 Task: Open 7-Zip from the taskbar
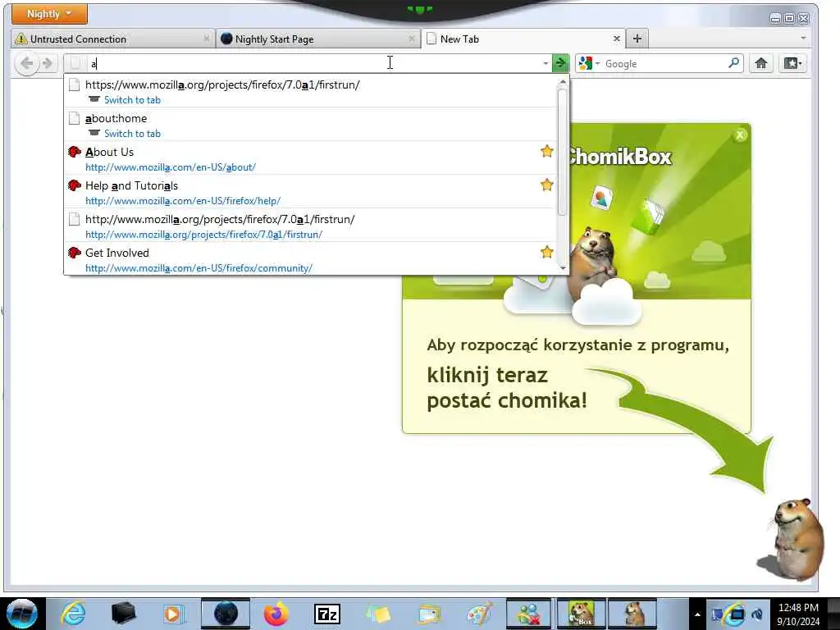[327, 614]
